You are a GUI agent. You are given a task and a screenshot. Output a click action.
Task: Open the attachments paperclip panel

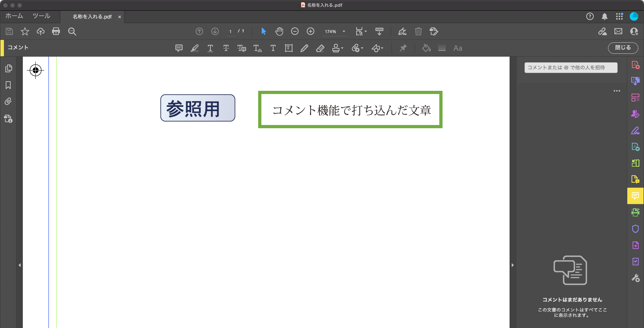[8, 101]
